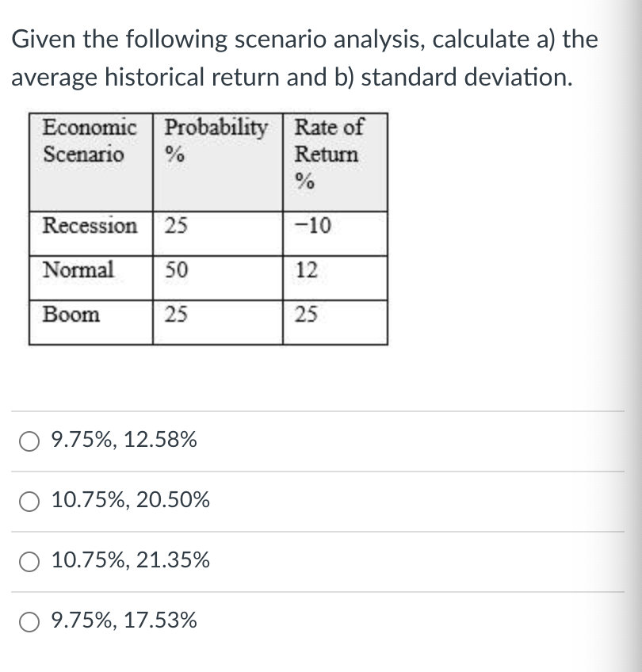Choose the 10.75%, 20.50% radio option

[32, 500]
